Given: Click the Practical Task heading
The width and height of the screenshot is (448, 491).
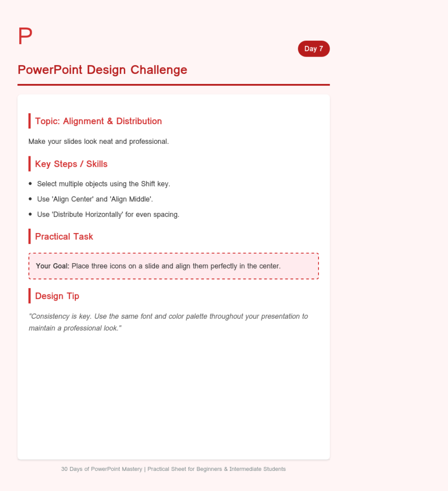Looking at the screenshot, I should [x=64, y=236].
